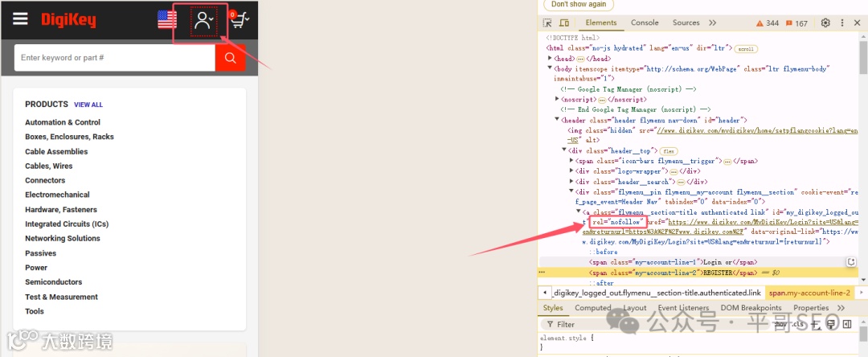Toggle computed styles sidebar icon
868x357 pixels.
click(x=847, y=324)
